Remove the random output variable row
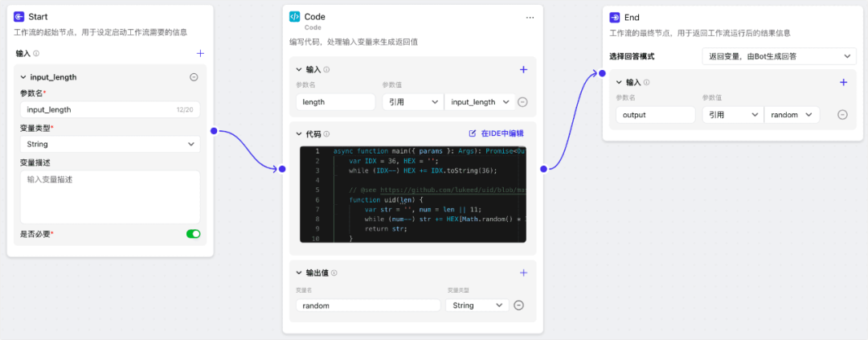 pyautogui.click(x=518, y=305)
